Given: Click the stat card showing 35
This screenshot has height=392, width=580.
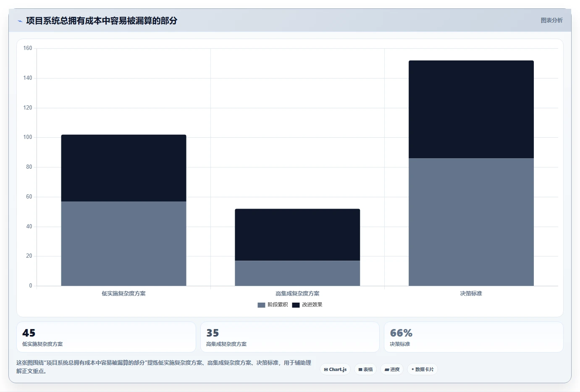Looking at the screenshot, I should click(x=290, y=337).
